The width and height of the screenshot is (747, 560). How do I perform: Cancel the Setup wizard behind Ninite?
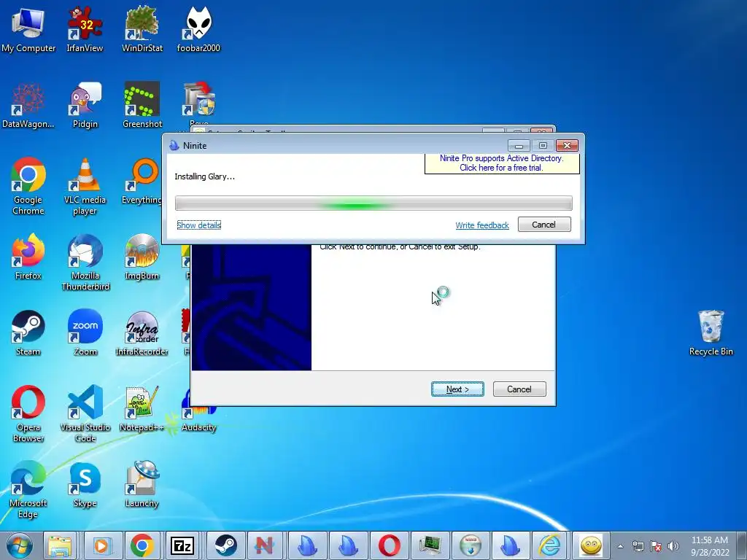tap(519, 389)
